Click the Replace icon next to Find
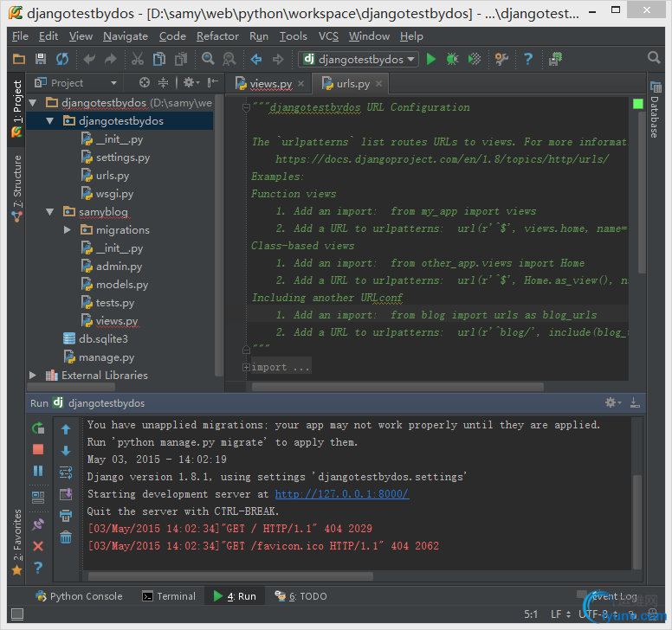 click(x=229, y=59)
